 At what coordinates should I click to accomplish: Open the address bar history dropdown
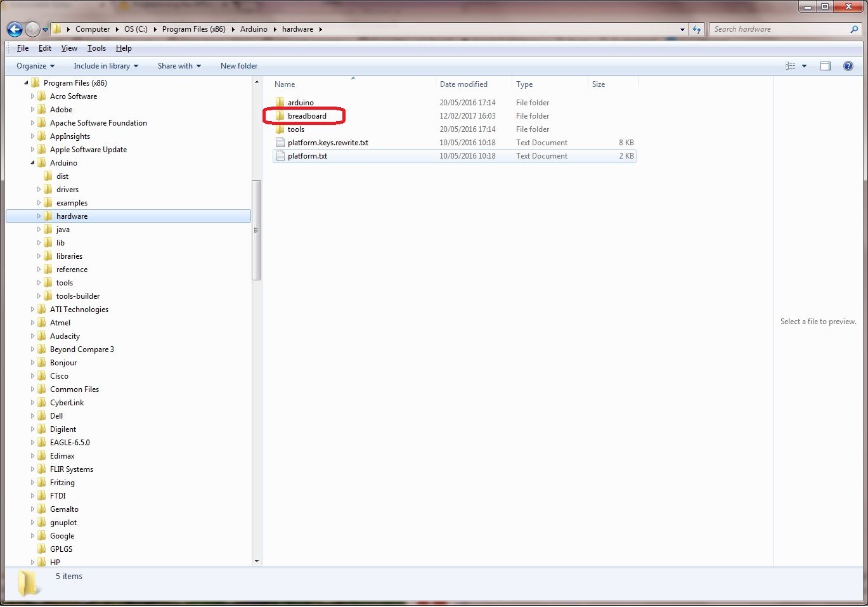pyautogui.click(x=682, y=29)
